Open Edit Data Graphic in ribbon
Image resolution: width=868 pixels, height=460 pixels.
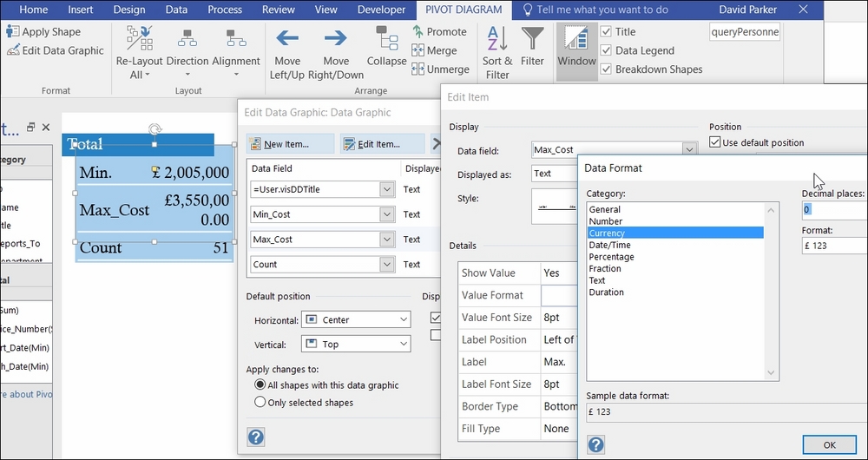56,50
